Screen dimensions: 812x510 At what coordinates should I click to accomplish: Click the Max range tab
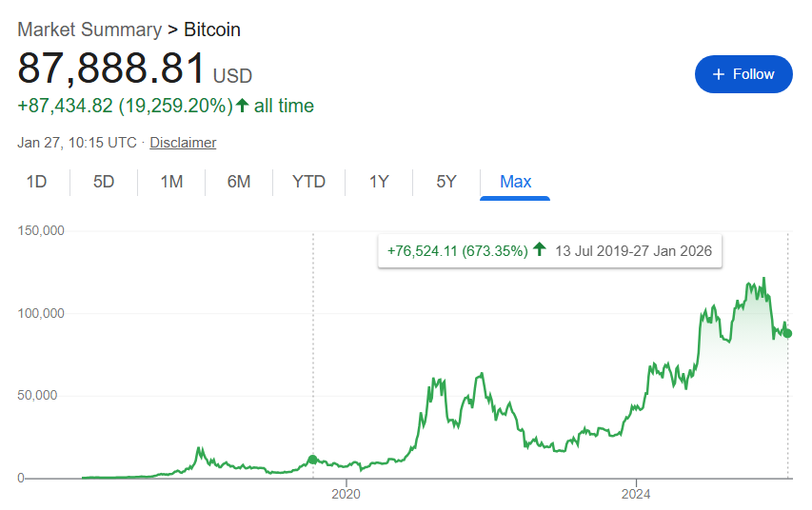point(515,182)
